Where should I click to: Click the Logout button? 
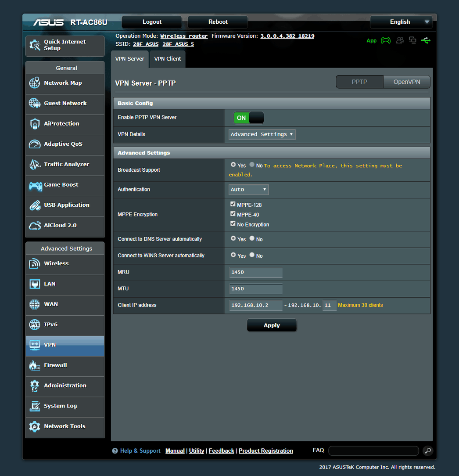152,22
